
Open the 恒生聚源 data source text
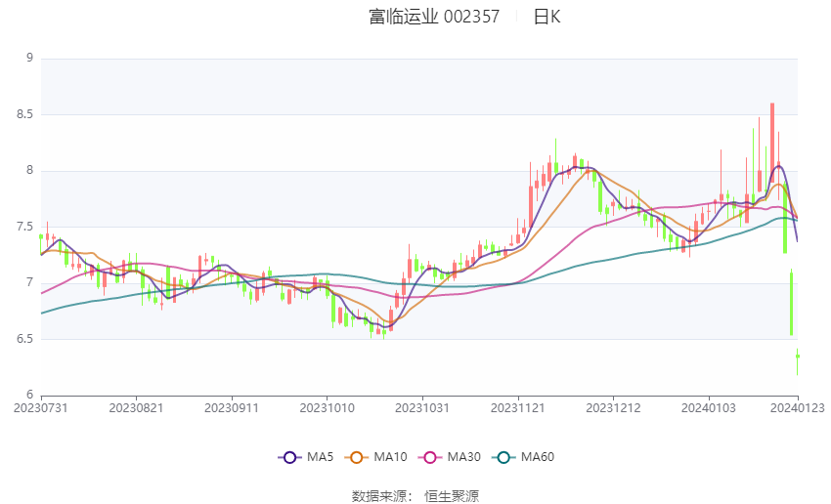[452, 496]
